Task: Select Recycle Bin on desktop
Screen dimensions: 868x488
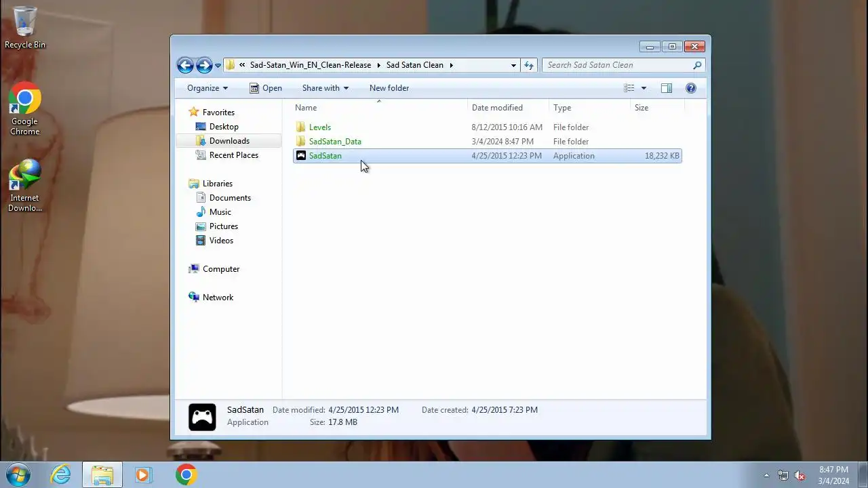Action: (x=25, y=28)
